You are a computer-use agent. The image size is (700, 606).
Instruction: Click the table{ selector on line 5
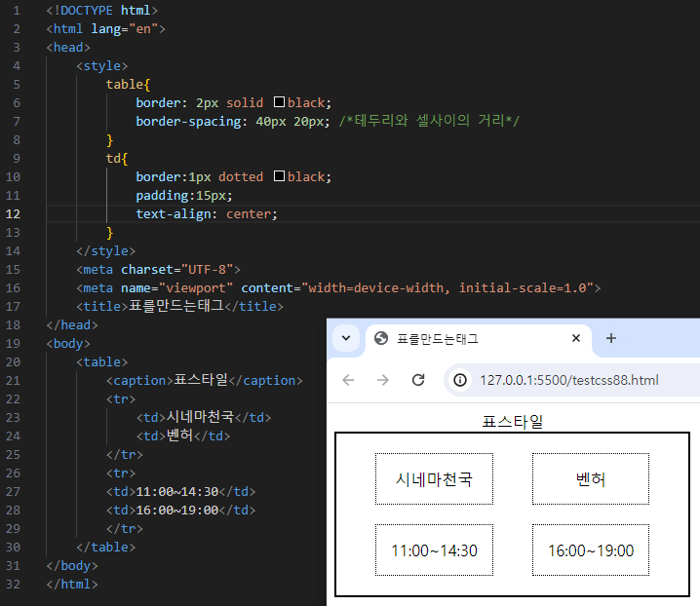click(x=128, y=84)
